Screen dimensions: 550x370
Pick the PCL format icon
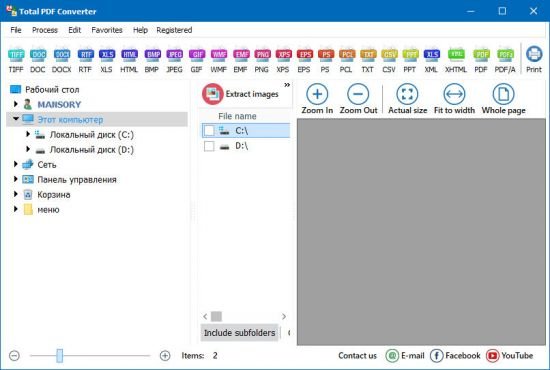[x=346, y=60]
